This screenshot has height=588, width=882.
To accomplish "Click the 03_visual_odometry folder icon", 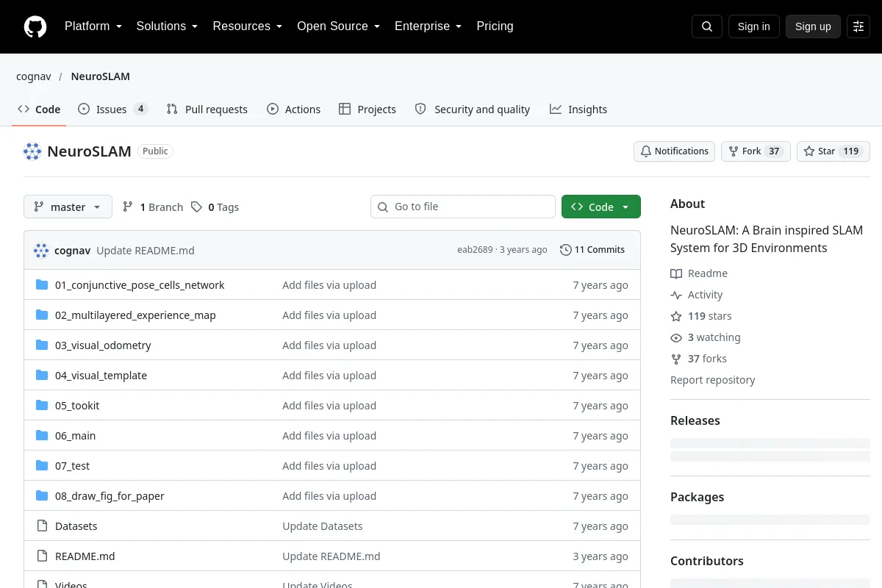I will [x=42, y=345].
